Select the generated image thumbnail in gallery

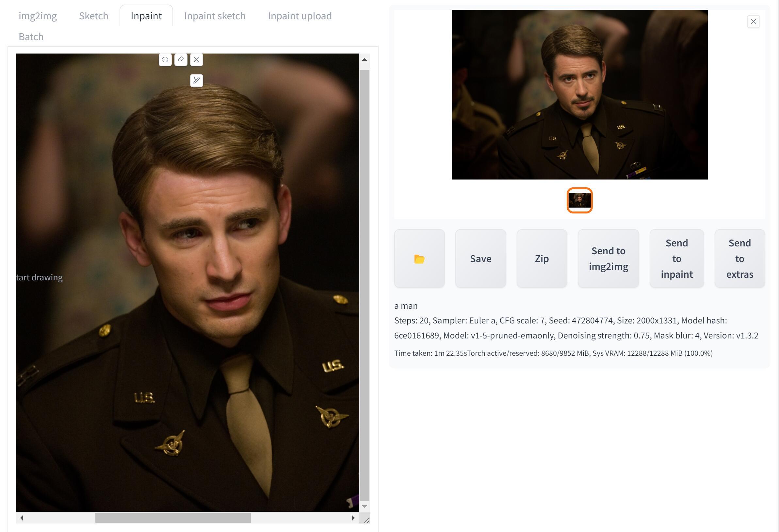579,200
